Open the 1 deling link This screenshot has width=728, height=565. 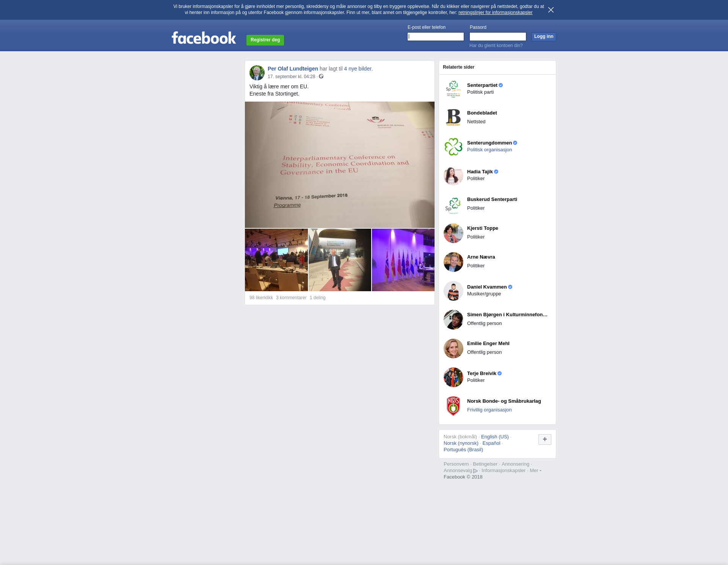pos(318,298)
